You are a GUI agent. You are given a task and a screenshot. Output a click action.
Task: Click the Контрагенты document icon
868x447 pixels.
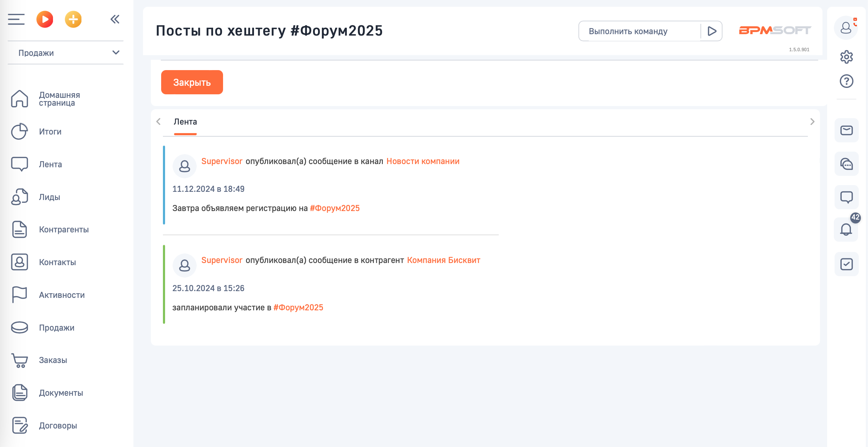pyautogui.click(x=20, y=229)
